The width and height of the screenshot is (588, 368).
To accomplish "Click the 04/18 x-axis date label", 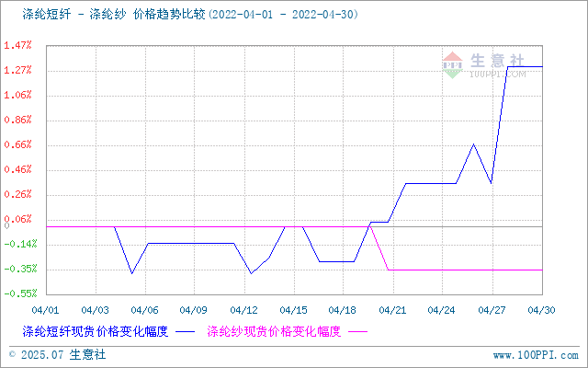I will click(343, 310).
